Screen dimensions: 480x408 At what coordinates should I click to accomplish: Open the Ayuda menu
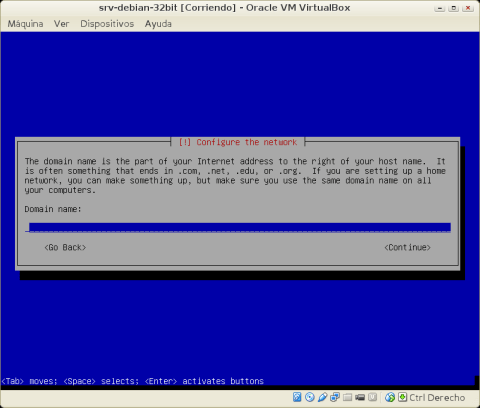pyautogui.click(x=158, y=24)
